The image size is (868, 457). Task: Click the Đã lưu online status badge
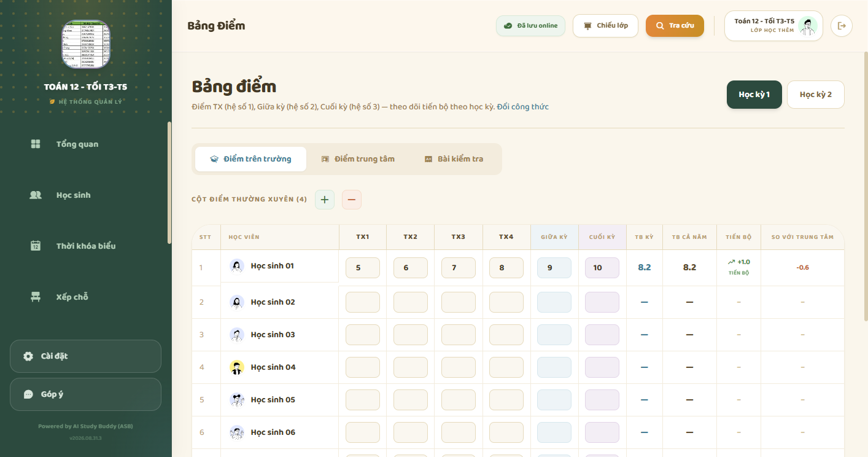click(530, 26)
